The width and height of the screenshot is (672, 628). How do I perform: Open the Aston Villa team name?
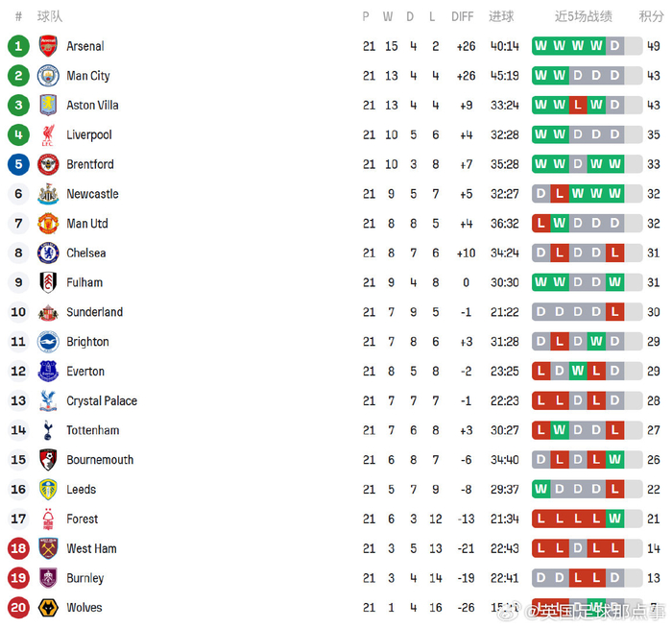(92, 106)
